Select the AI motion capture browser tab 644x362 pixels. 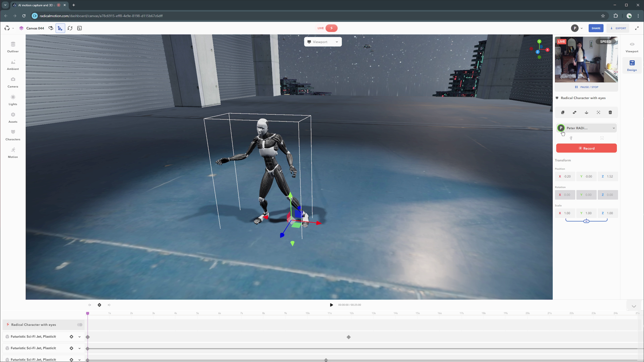[35, 5]
